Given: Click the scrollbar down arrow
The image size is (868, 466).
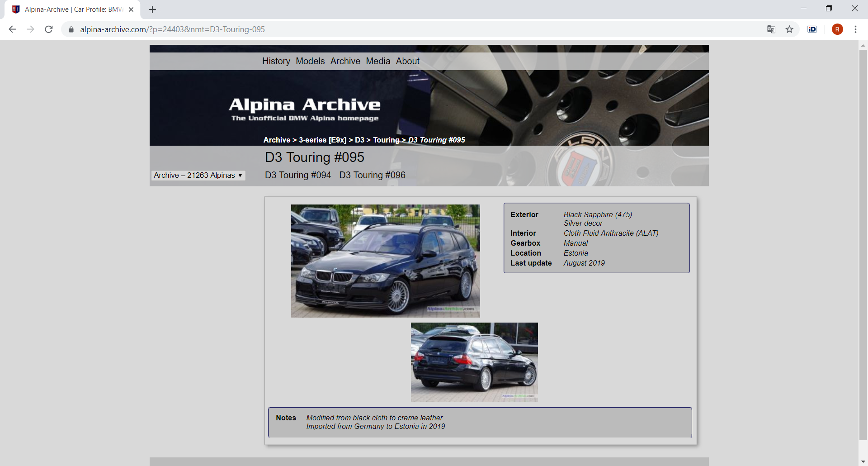Looking at the screenshot, I should pyautogui.click(x=863, y=461).
